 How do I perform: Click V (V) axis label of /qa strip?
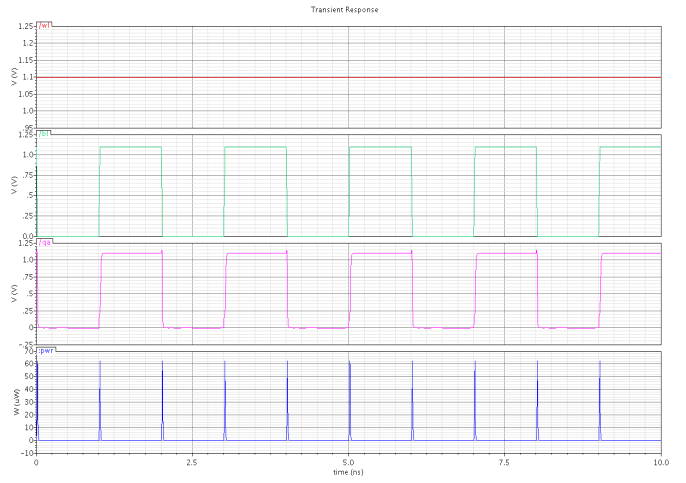click(13, 296)
